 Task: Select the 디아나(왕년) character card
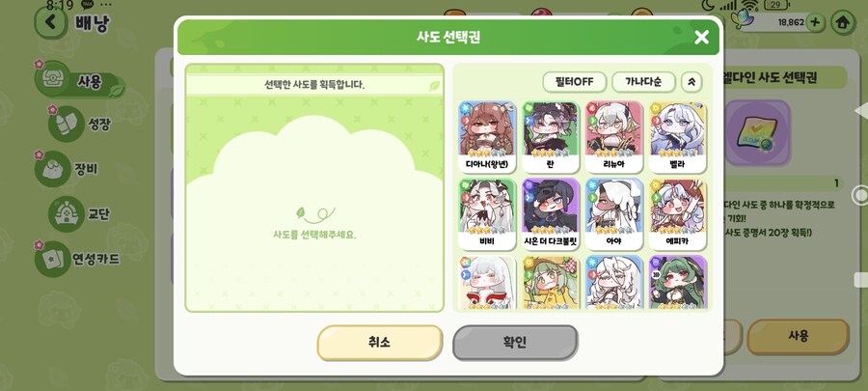point(487,137)
